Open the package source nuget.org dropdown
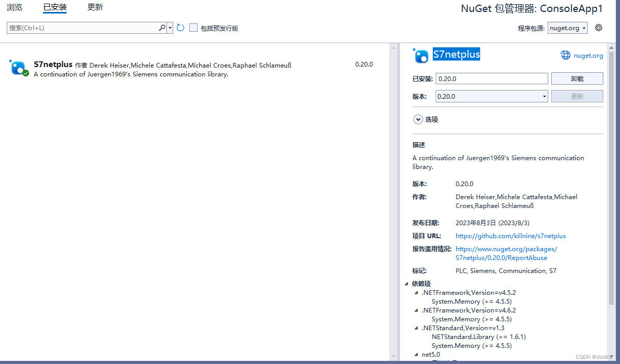 click(567, 28)
